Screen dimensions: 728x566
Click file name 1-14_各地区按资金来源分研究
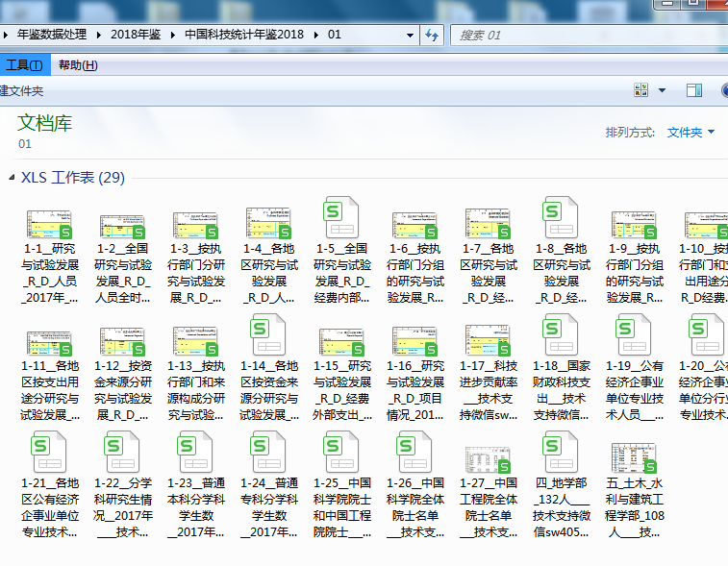pos(269,391)
